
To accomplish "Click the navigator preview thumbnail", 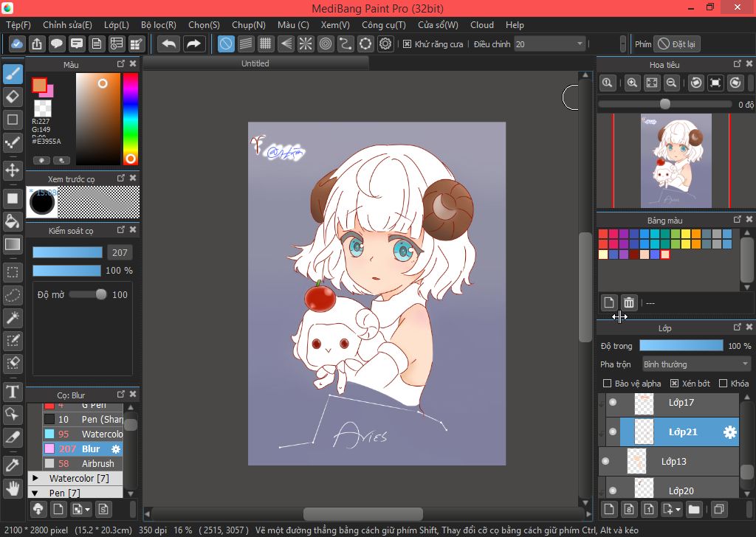I will (676, 161).
